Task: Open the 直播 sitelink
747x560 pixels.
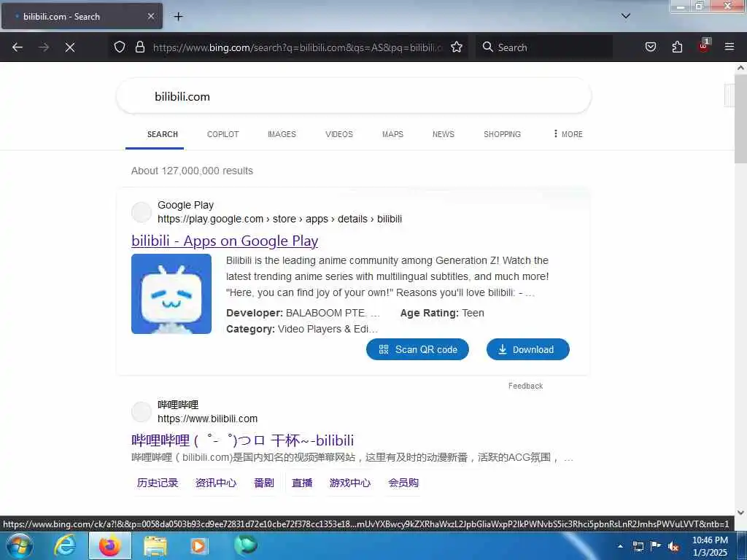Action: (302, 483)
